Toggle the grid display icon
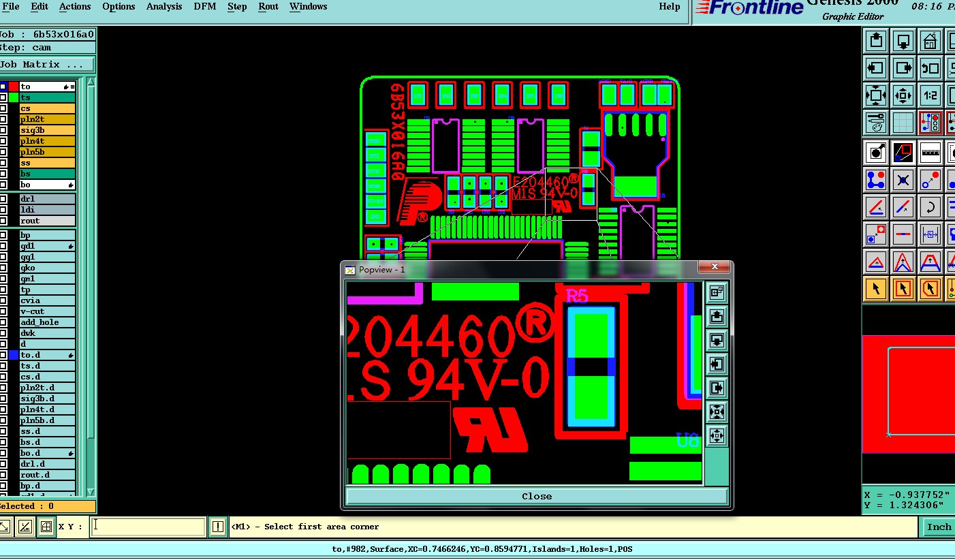 (903, 123)
